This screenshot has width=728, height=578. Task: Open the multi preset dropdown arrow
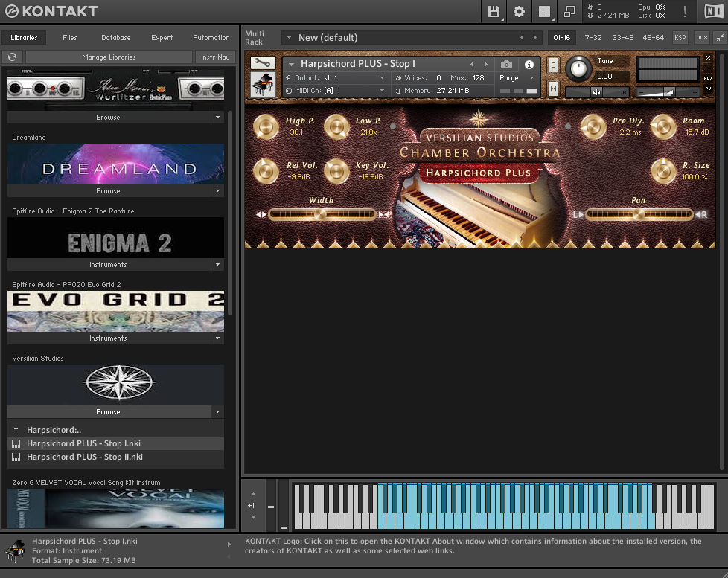click(289, 38)
